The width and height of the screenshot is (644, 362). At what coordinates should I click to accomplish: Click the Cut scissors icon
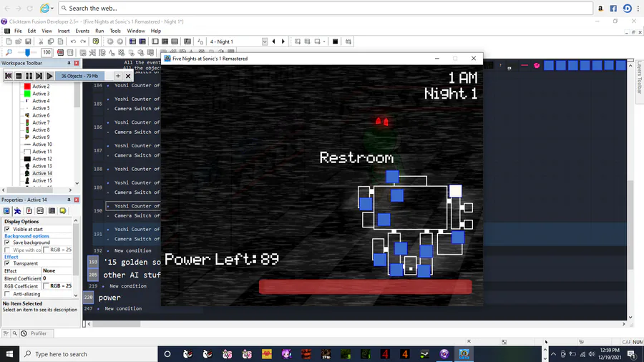pyautogui.click(x=41, y=41)
